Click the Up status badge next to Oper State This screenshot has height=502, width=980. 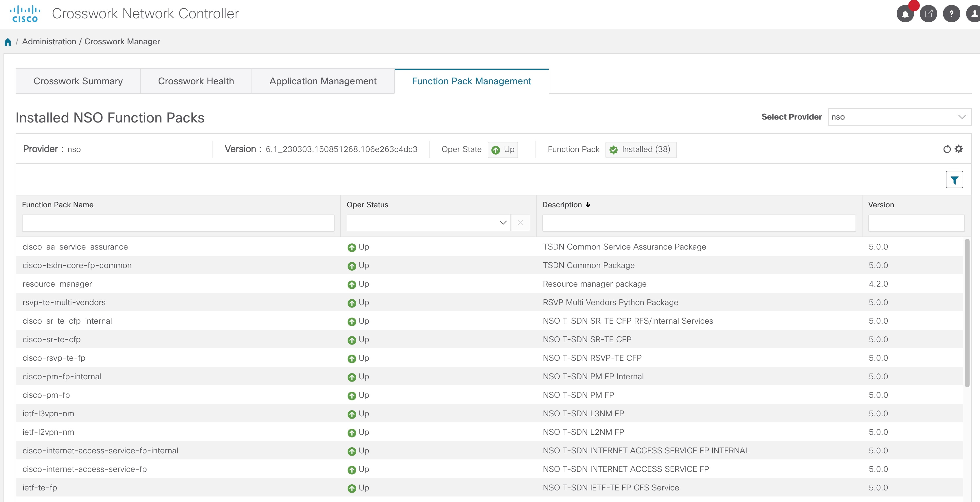(503, 150)
